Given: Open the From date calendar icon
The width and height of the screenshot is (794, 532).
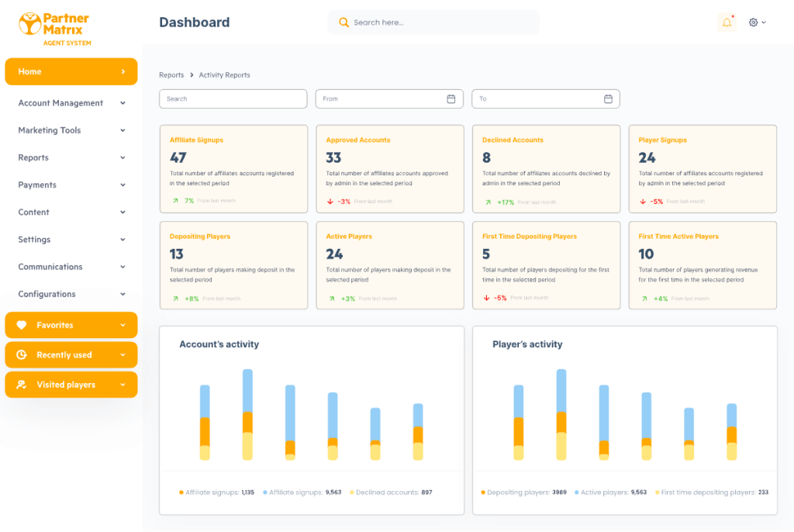Looking at the screenshot, I should pos(451,98).
